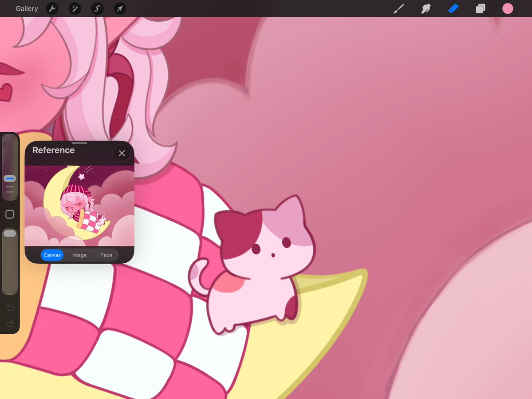Open the Adjustments magic wand menu
The width and height of the screenshot is (532, 399).
click(x=75, y=8)
